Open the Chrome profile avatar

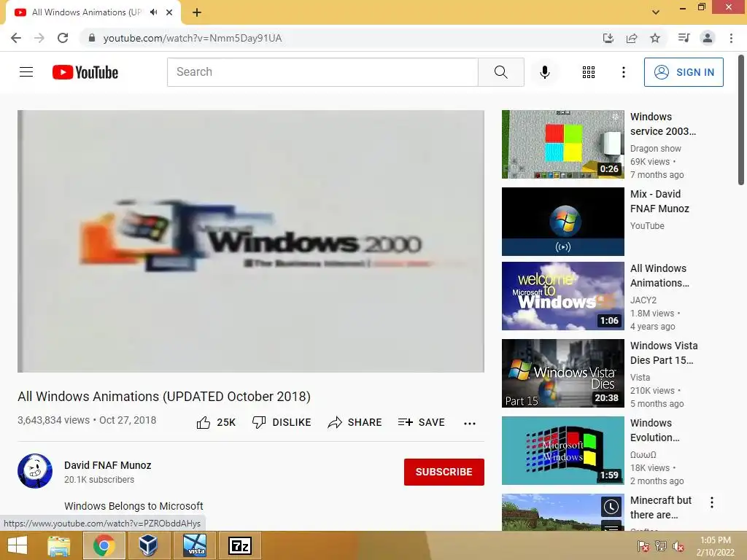(708, 38)
